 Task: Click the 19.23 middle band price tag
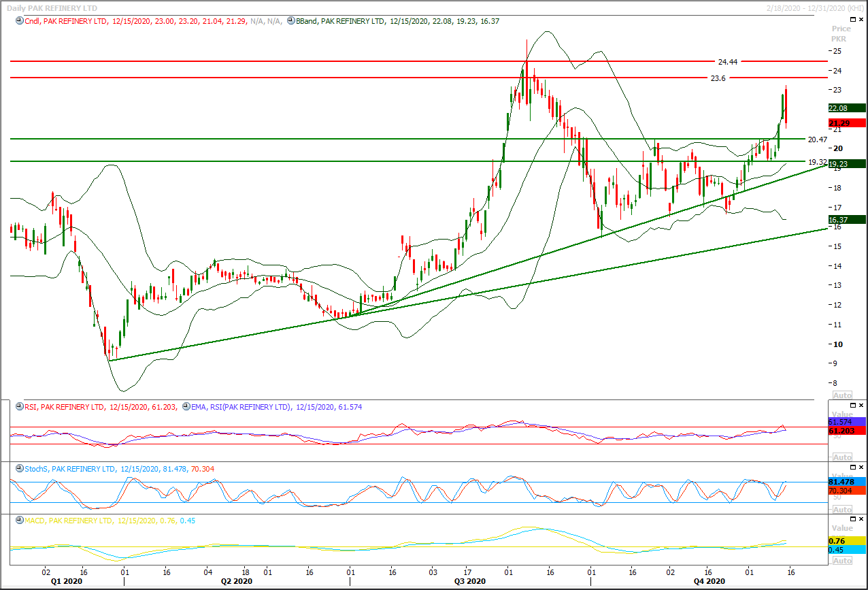click(846, 164)
